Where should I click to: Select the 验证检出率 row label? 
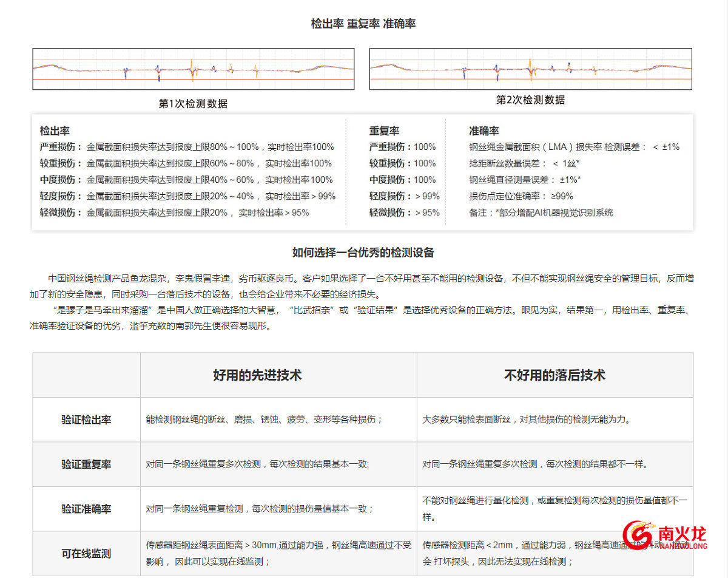pyautogui.click(x=86, y=420)
